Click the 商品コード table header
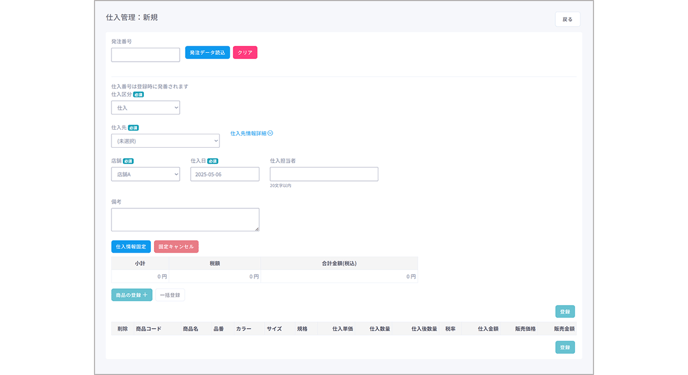Image resolution: width=688 pixels, height=375 pixels. (149, 329)
